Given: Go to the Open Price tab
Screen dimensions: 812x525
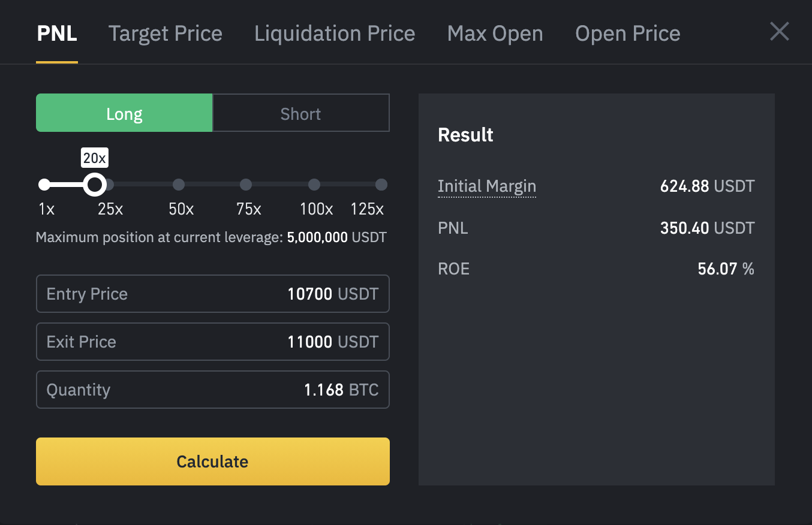Looking at the screenshot, I should (627, 34).
